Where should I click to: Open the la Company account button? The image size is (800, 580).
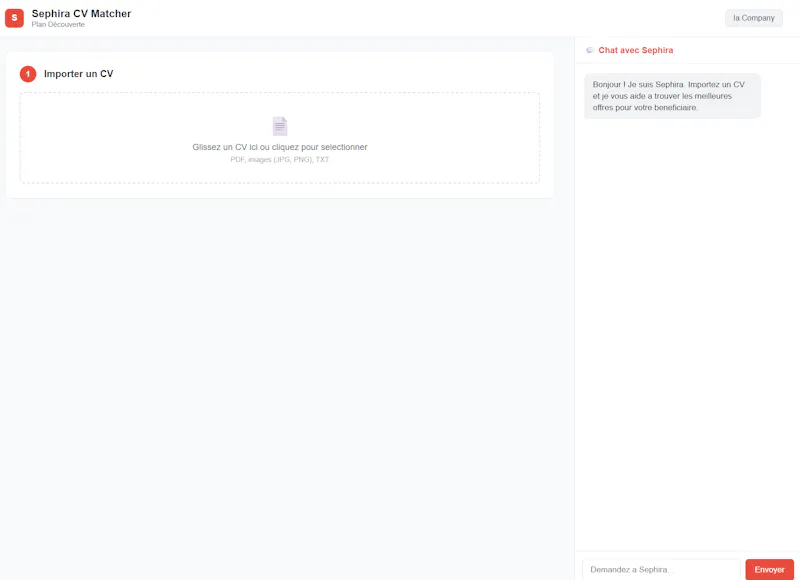click(x=754, y=18)
